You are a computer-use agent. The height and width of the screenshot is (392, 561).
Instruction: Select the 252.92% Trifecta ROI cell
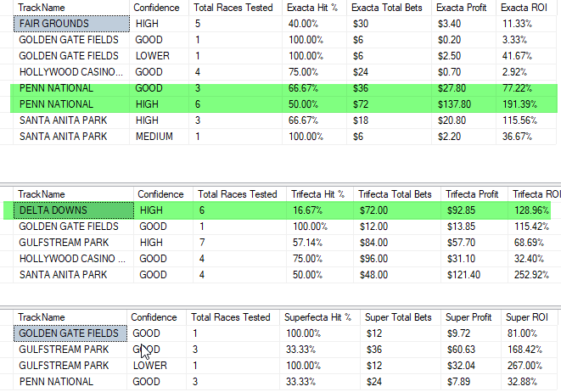tap(533, 275)
